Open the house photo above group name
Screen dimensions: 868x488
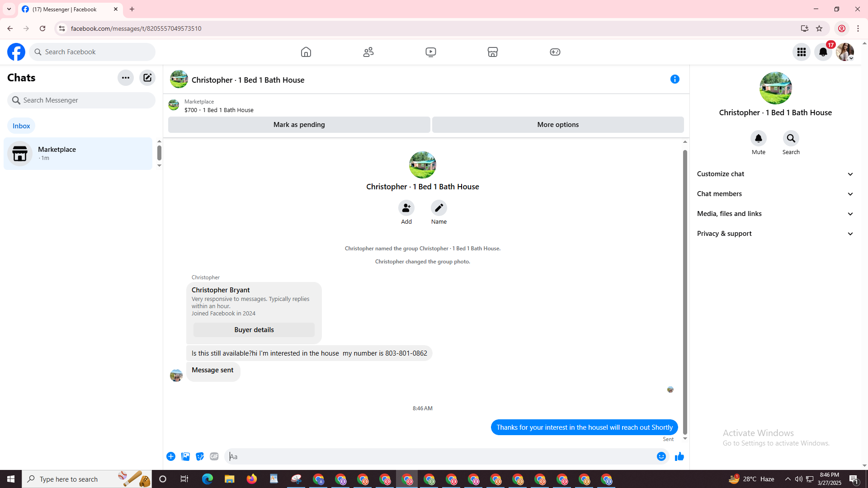click(423, 165)
